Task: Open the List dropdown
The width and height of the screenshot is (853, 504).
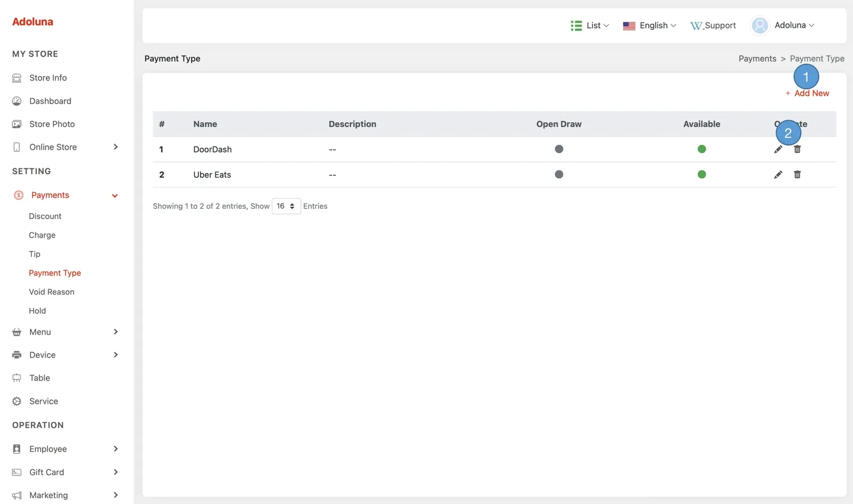Action: click(x=598, y=26)
